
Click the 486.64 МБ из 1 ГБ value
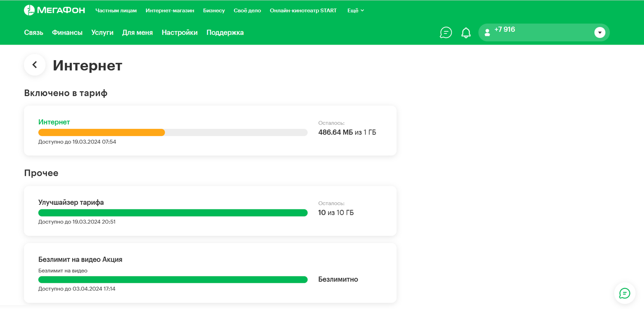(x=347, y=132)
